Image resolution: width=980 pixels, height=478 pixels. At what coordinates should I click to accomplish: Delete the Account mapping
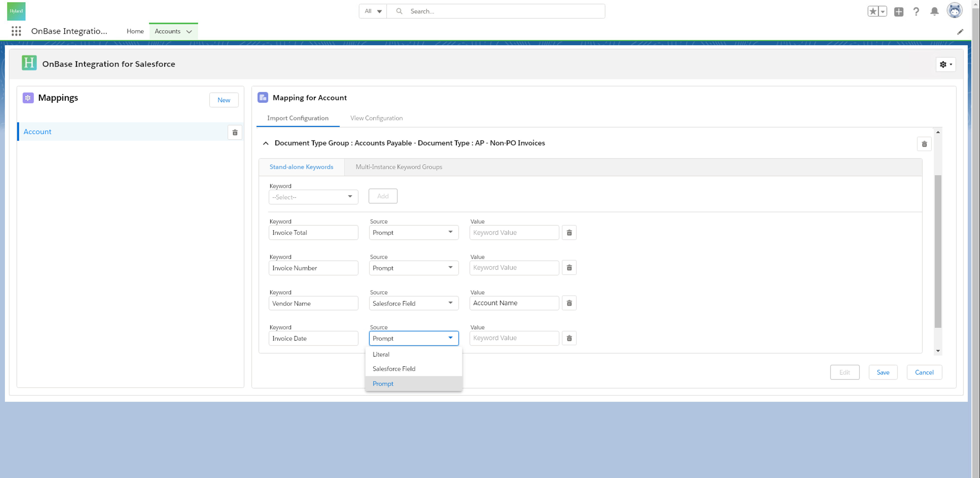coord(235,132)
